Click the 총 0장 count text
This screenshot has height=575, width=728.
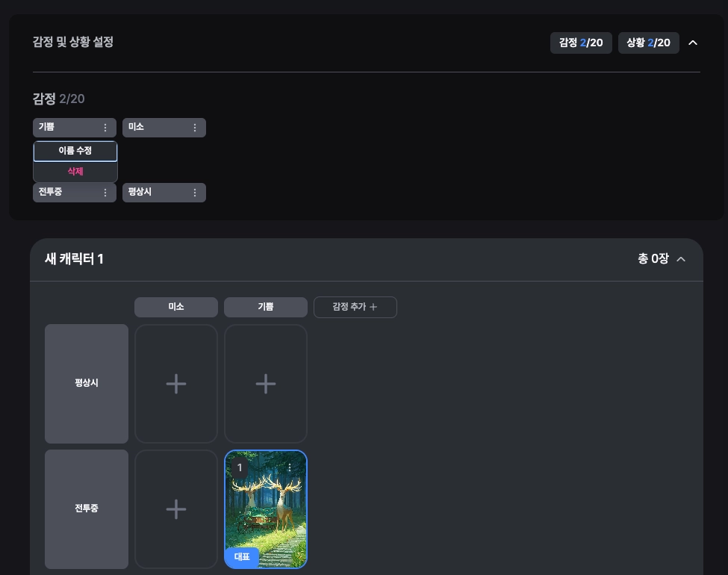[x=653, y=258]
